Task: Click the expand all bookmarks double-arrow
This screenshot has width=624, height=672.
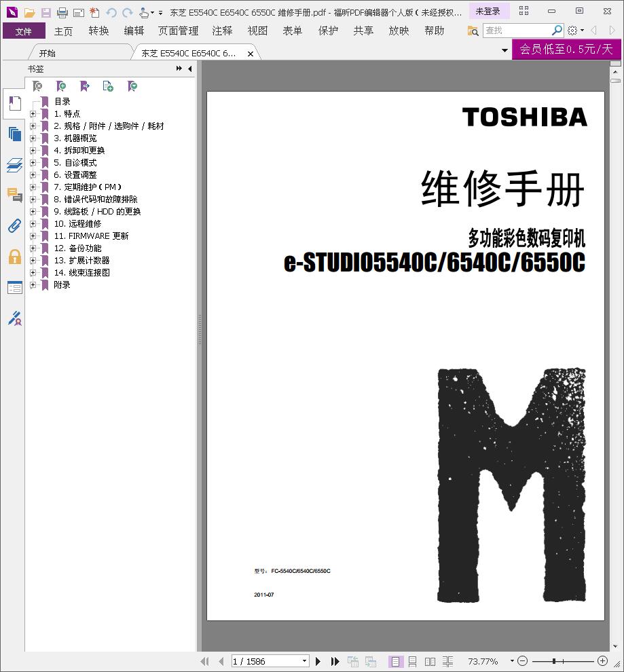Action: (x=179, y=69)
